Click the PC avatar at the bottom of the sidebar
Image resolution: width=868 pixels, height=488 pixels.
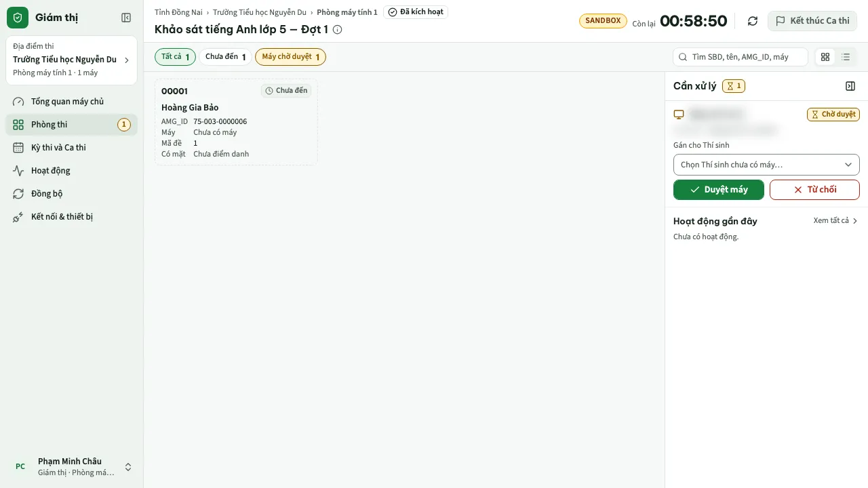20,466
